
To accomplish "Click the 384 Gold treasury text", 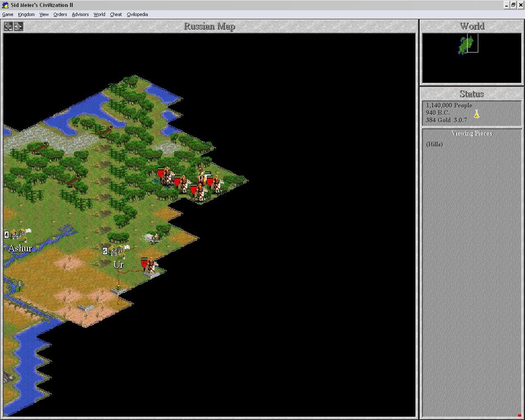I will [x=438, y=120].
